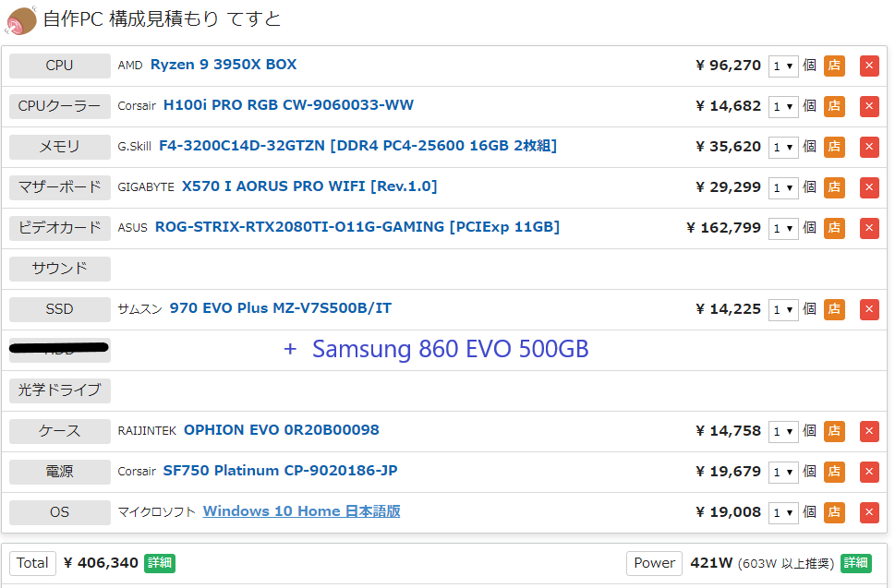This screenshot has height=588, width=895.
Task: Open quantity dropdown for Ryzen 9 3950X
Action: [x=783, y=66]
